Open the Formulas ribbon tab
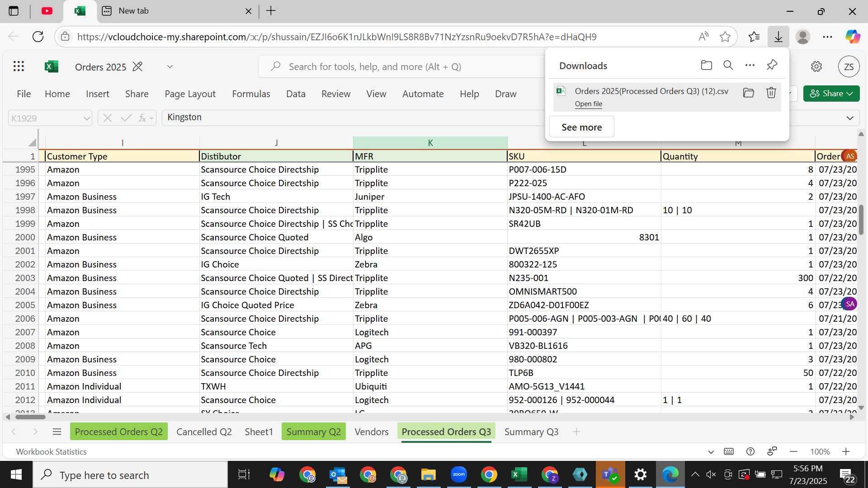 point(251,94)
